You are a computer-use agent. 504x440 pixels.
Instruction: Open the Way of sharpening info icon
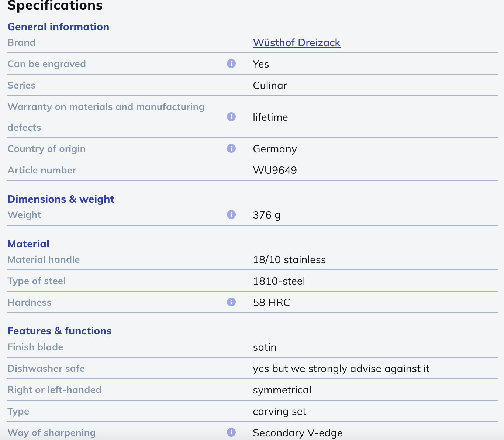(x=231, y=432)
